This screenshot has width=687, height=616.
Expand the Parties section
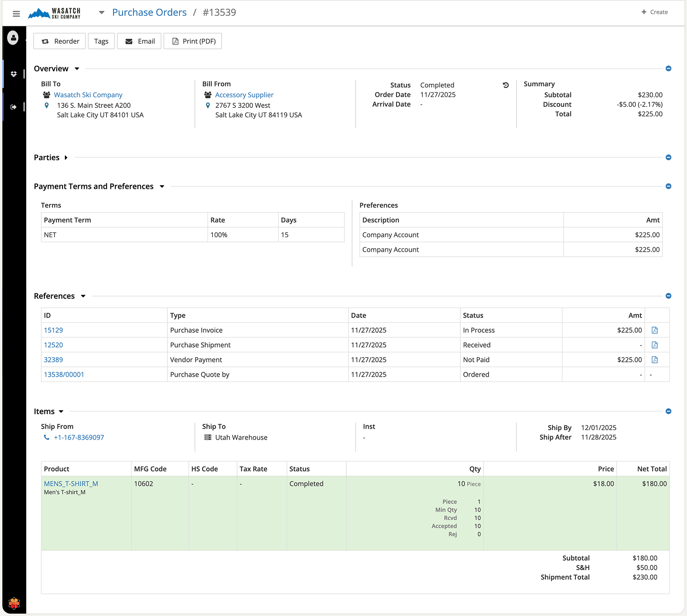pyautogui.click(x=66, y=158)
